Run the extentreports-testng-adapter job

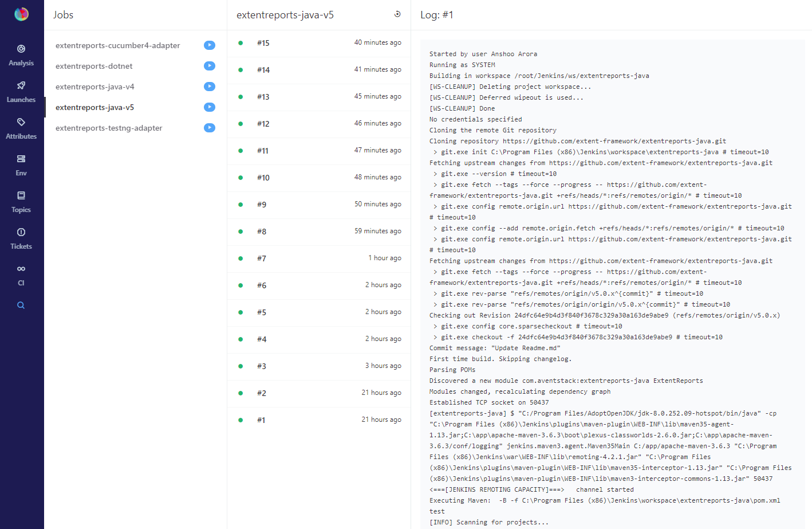[210, 128]
